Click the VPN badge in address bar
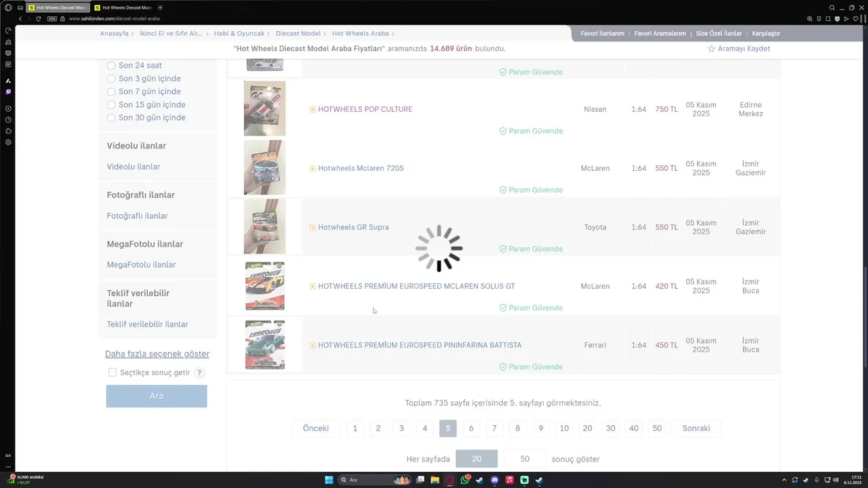Screen dimensions: 868x488 pos(52,18)
